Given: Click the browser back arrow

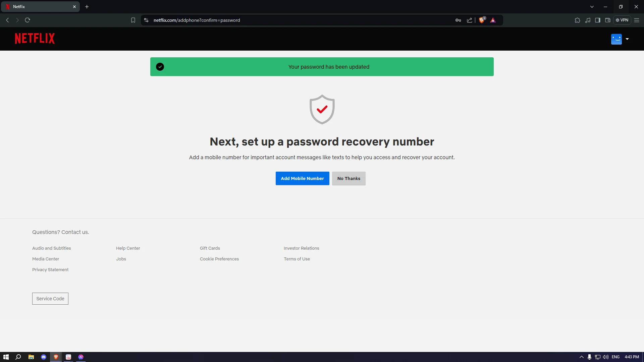Looking at the screenshot, I should 7,20.
